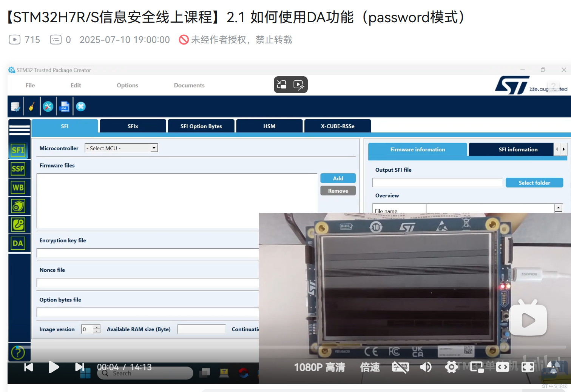Image resolution: width=571 pixels, height=392 pixels.
Task: Select the SFI sidebar icon
Action: [18, 150]
